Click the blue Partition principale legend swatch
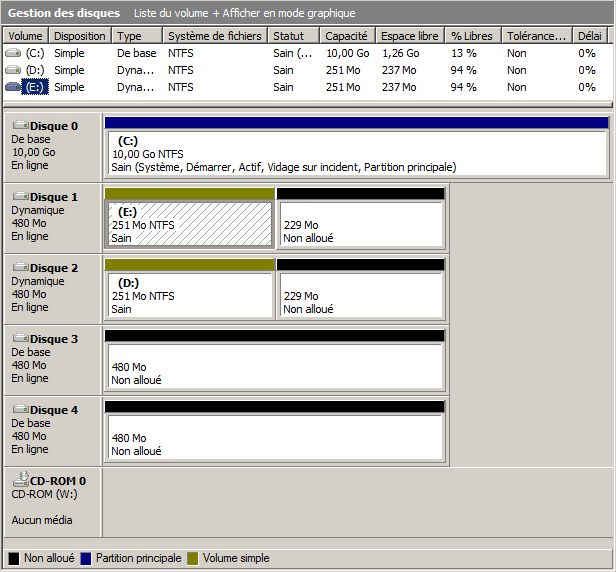Image resolution: width=616 pixels, height=572 pixels. (x=86, y=558)
